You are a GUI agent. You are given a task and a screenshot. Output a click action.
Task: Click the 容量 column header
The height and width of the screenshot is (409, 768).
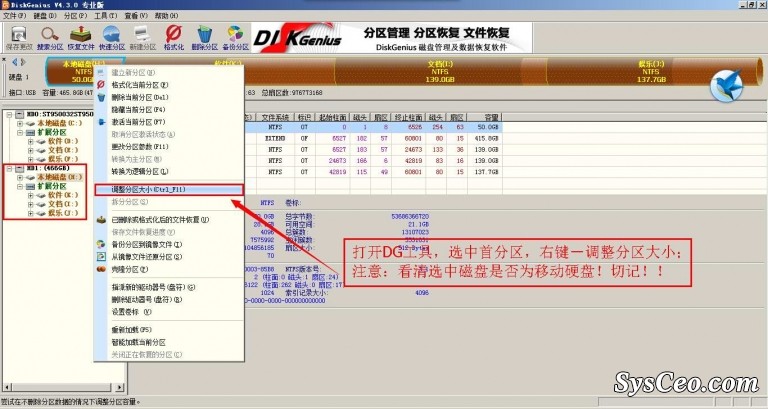484,118
